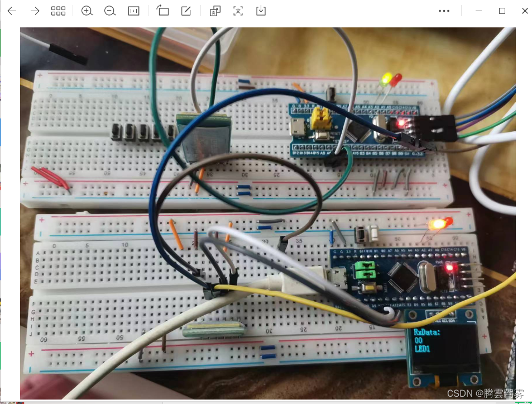The image size is (532, 404).
Task: View the image at actual 1:1 size
Action: pyautogui.click(x=133, y=10)
